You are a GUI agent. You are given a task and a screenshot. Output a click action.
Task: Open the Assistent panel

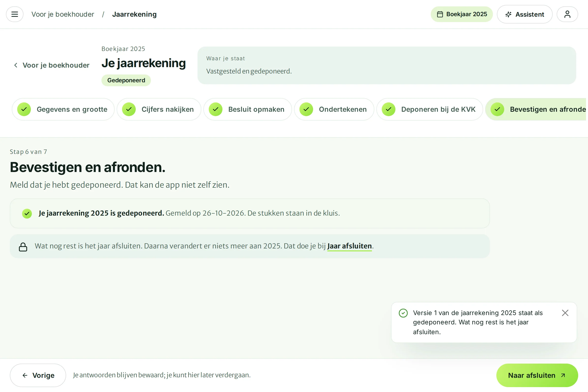[x=525, y=14]
